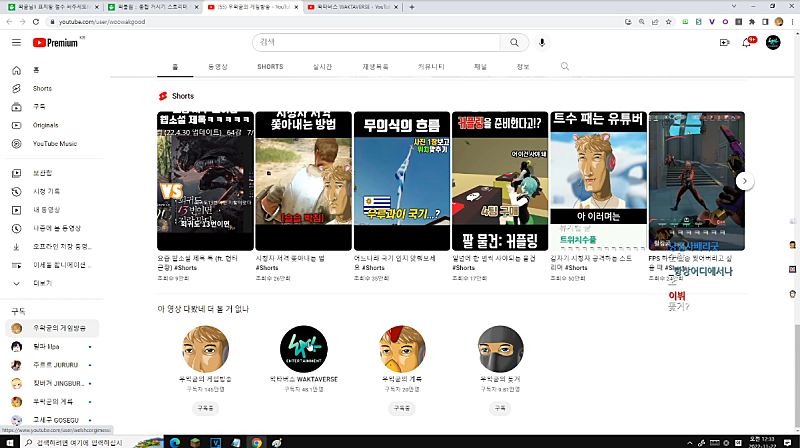The width and height of the screenshot is (800, 448).
Task: Click subscribed button under red-hair avatar channel
Action: click(402, 408)
